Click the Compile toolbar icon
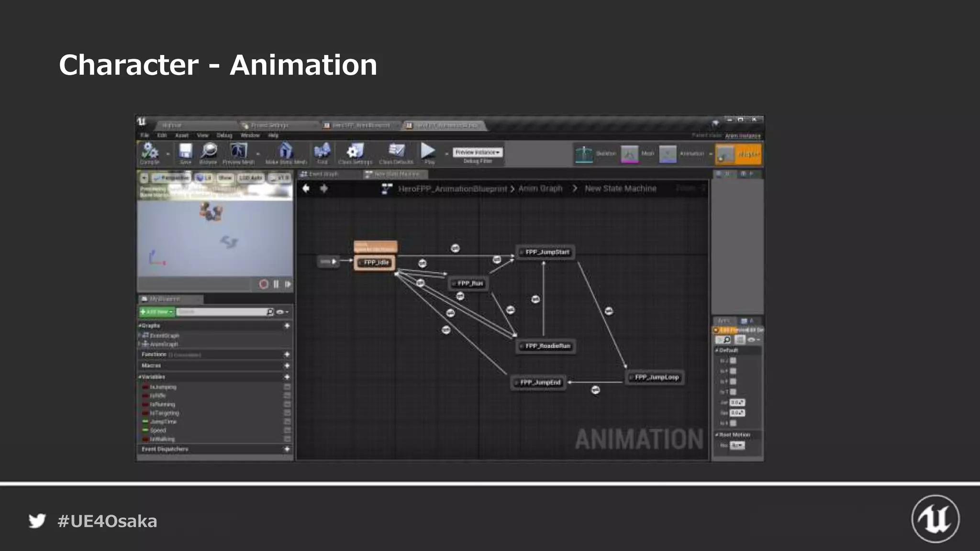This screenshot has width=980, height=551. (x=150, y=150)
